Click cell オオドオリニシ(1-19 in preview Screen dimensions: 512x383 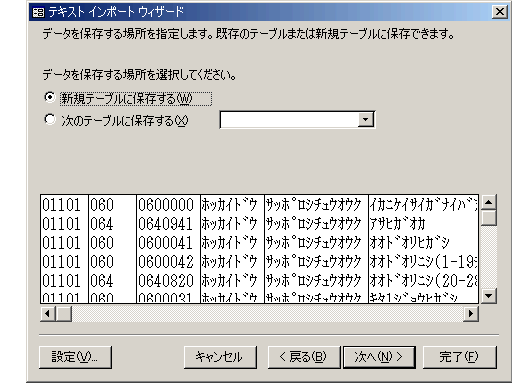click(x=423, y=262)
